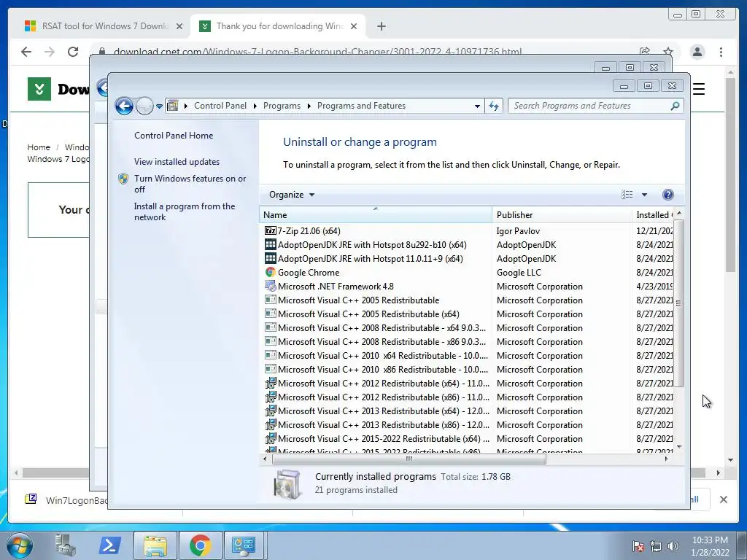The image size is (747, 560).
Task: Select Programs and Features in the breadcrumb
Action: 361,106
